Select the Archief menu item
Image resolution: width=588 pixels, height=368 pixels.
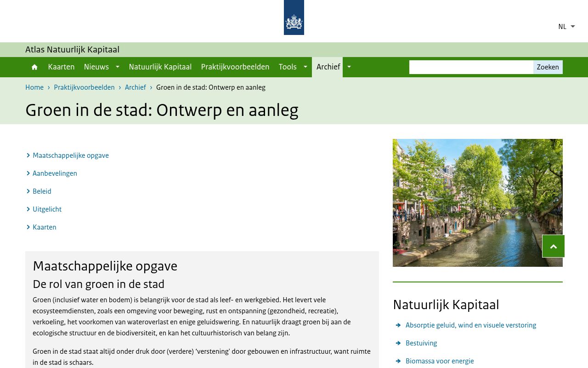point(328,67)
